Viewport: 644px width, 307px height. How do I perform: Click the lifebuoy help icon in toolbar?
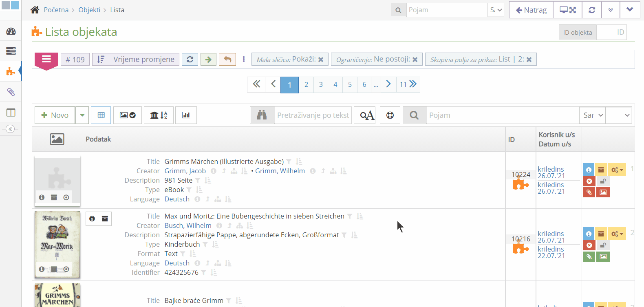tap(390, 115)
